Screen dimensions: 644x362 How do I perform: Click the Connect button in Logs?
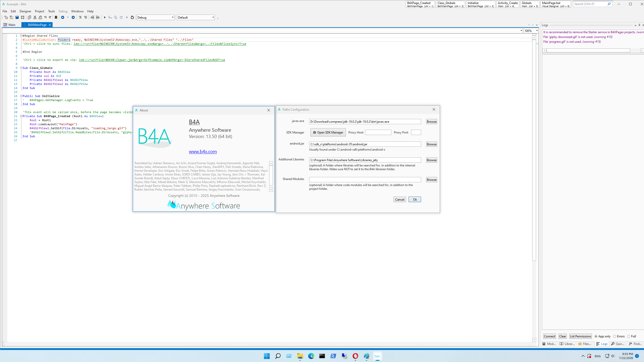549,336
